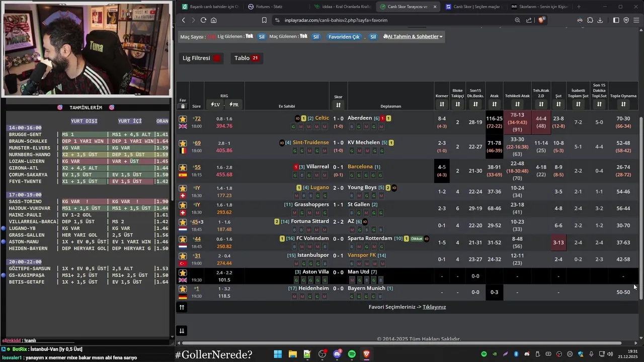The width and height of the screenshot is (644, 362).
Task: Click the vertical page scrollbar
Action: point(641,209)
